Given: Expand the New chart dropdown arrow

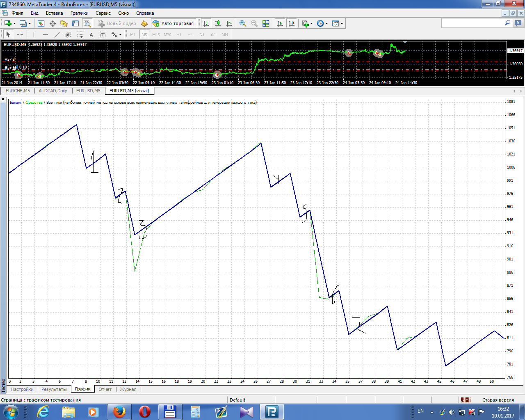Looking at the screenshot, I should pyautogui.click(x=14, y=23).
